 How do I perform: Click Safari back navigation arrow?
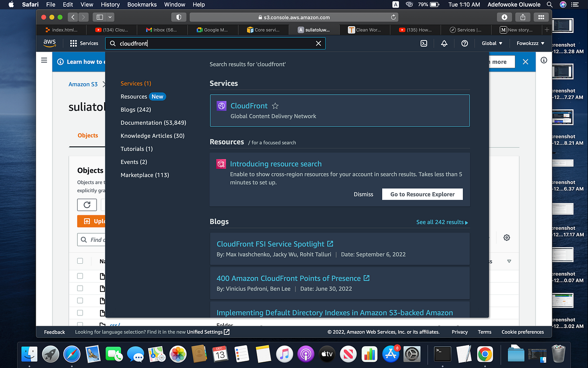pyautogui.click(x=73, y=17)
